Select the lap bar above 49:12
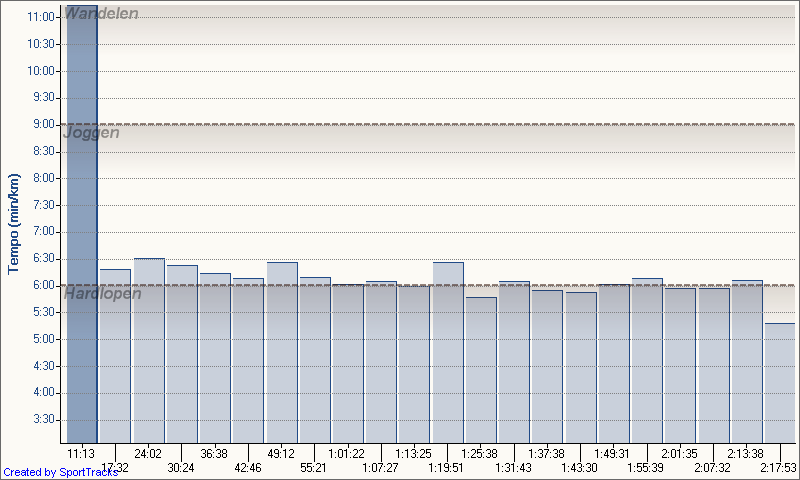Viewport: 800px width, 480px height. (x=282, y=352)
